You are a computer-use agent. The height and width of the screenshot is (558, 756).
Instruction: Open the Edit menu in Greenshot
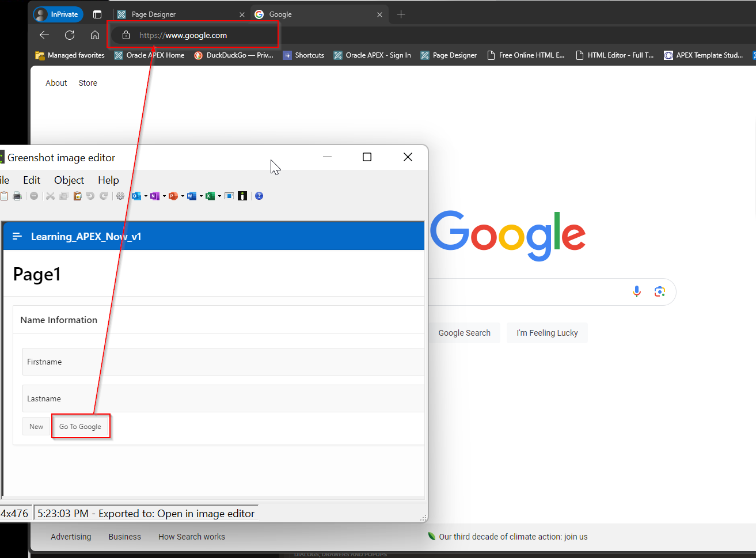tap(32, 180)
